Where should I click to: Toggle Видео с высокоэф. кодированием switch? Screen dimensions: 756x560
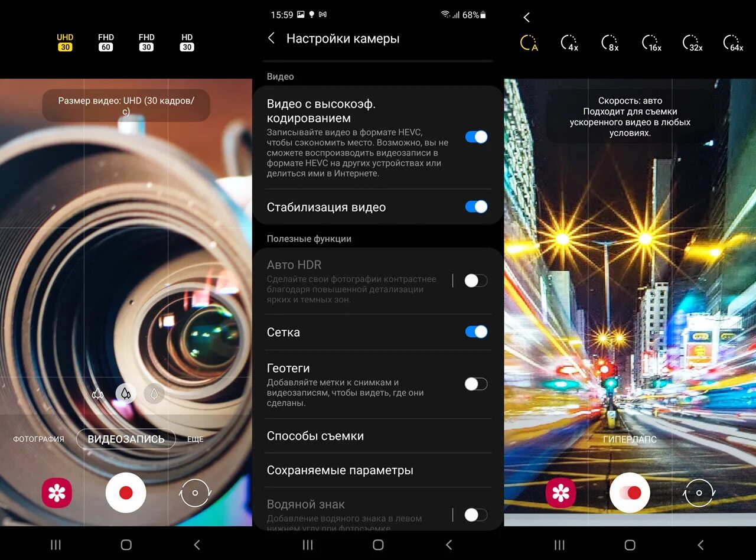pos(476,137)
